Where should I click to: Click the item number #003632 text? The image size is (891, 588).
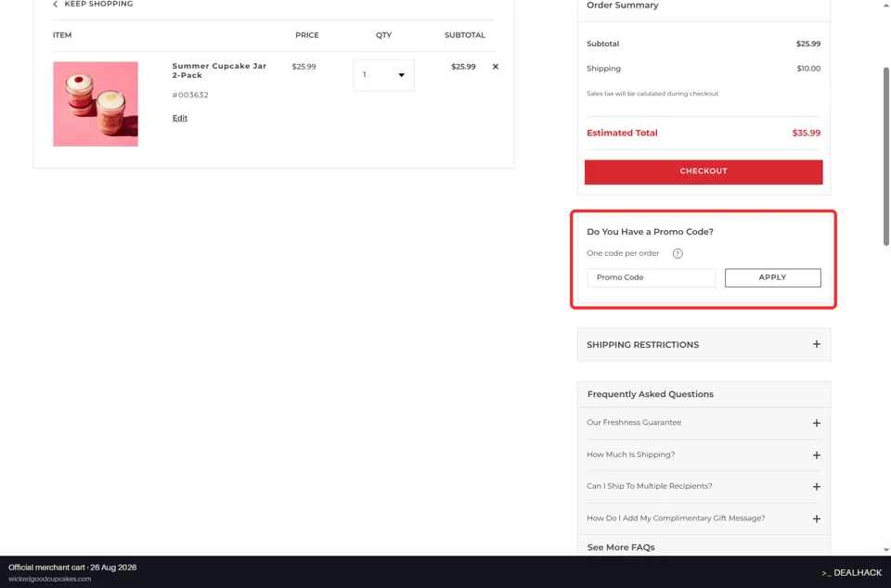click(190, 95)
